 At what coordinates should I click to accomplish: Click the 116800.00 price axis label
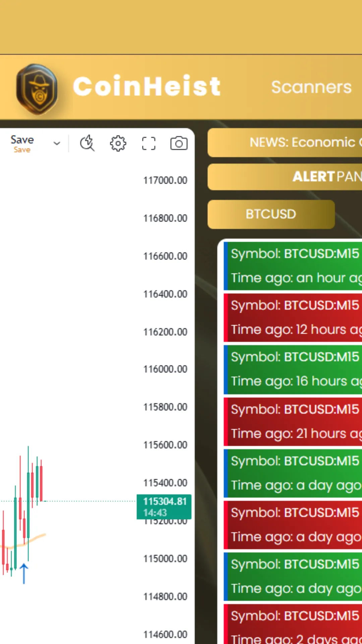point(165,218)
